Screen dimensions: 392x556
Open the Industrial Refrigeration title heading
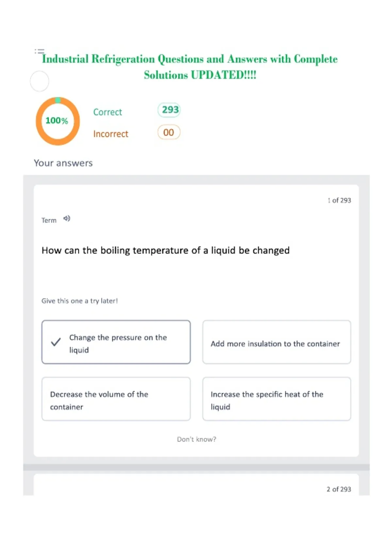(x=190, y=67)
